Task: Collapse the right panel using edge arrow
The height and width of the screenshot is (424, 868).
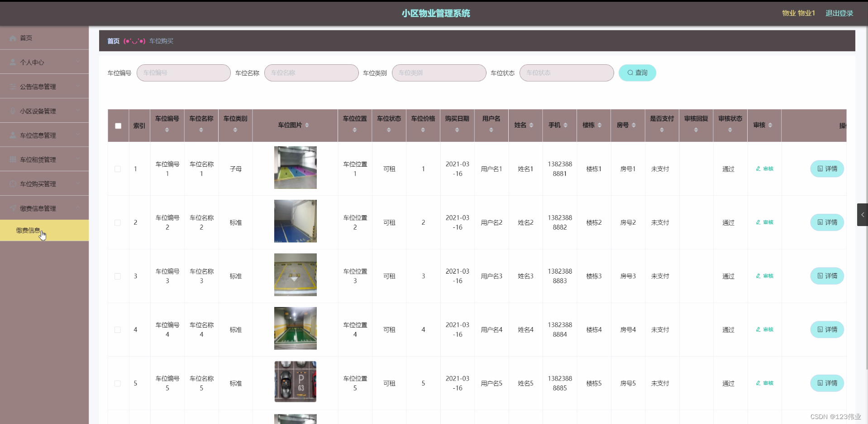Action: coord(863,215)
